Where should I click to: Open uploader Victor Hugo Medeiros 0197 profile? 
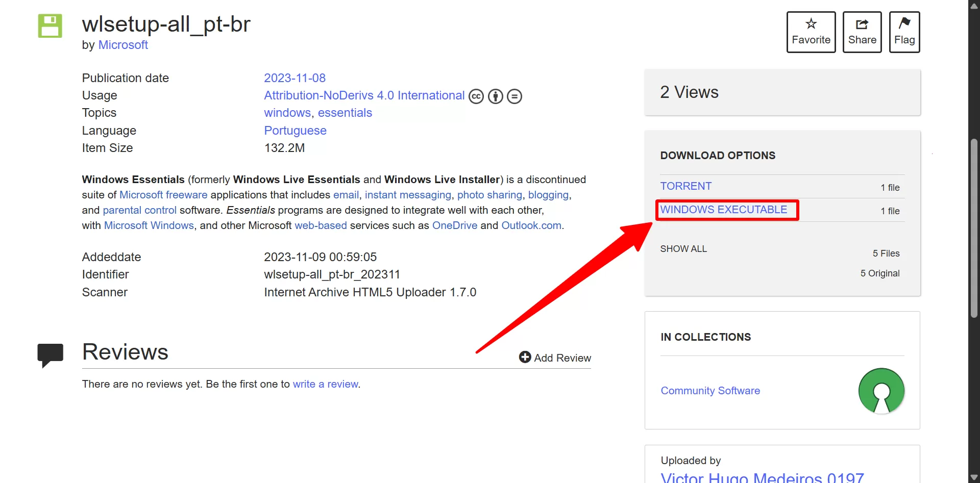[762, 477]
